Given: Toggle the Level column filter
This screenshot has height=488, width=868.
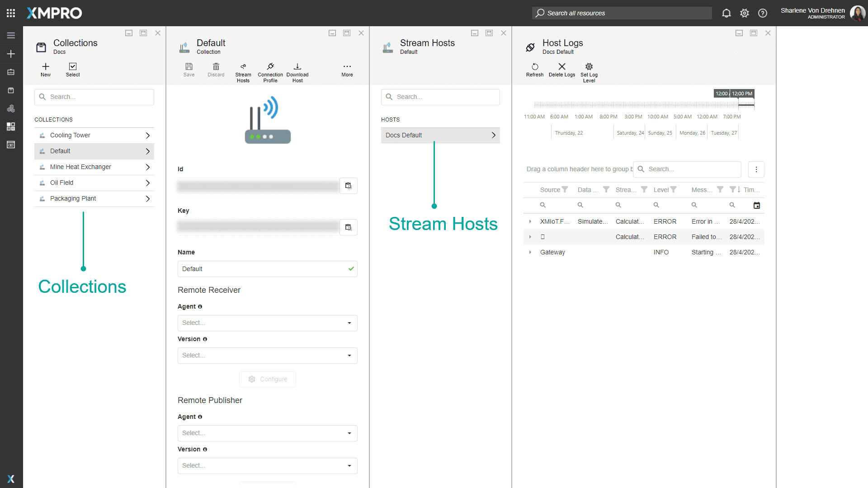Looking at the screenshot, I should click(x=673, y=190).
